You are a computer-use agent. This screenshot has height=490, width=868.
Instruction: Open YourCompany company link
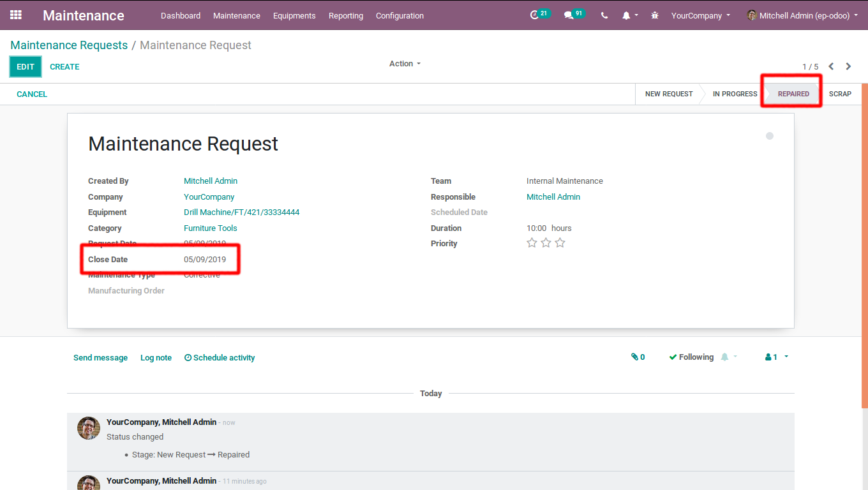(x=209, y=197)
